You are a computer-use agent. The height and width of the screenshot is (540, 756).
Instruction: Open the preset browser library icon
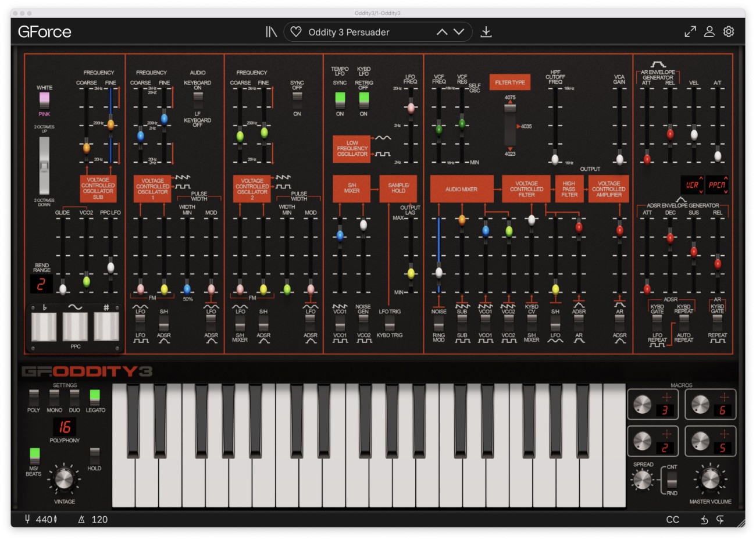pyautogui.click(x=271, y=32)
